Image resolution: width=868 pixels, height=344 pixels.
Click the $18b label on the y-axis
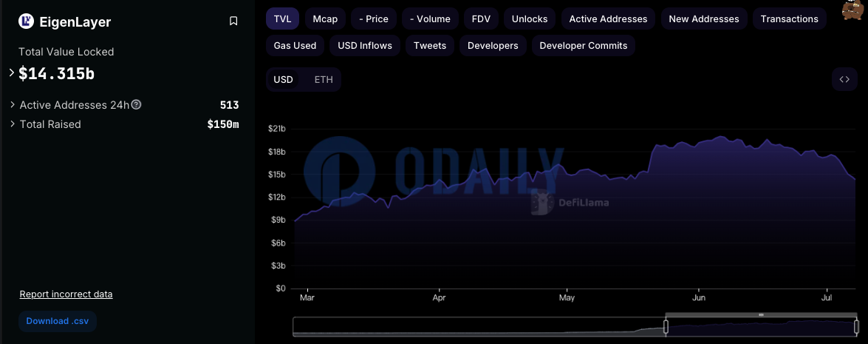pyautogui.click(x=277, y=152)
